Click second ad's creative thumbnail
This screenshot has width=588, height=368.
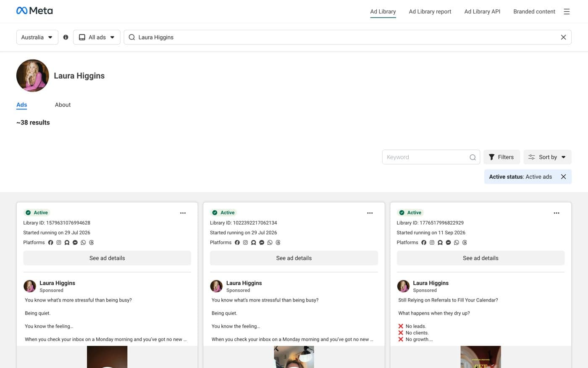(294, 357)
